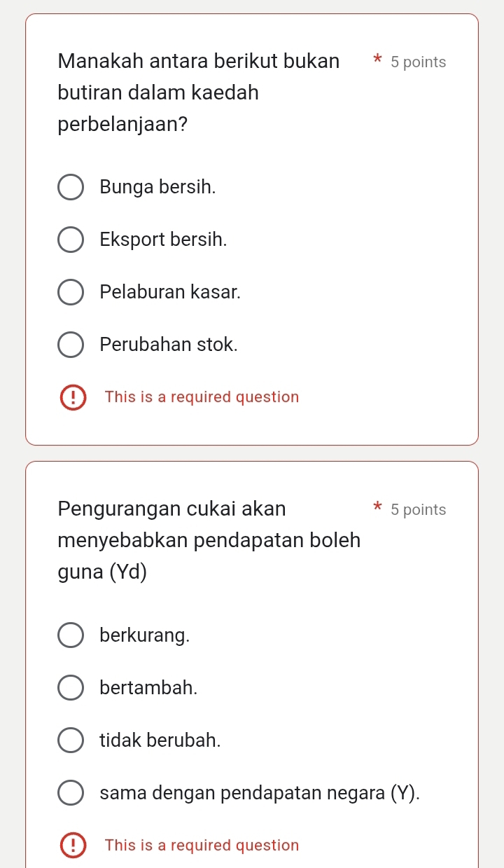Click the "Eksport bersih." answer label text
504x868 pixels.
point(164,240)
